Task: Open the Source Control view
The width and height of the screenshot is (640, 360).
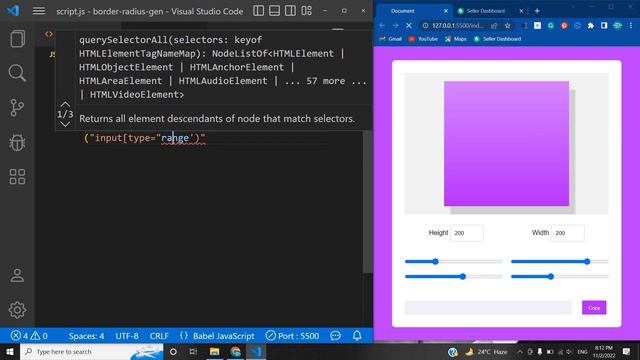Action: (17, 108)
